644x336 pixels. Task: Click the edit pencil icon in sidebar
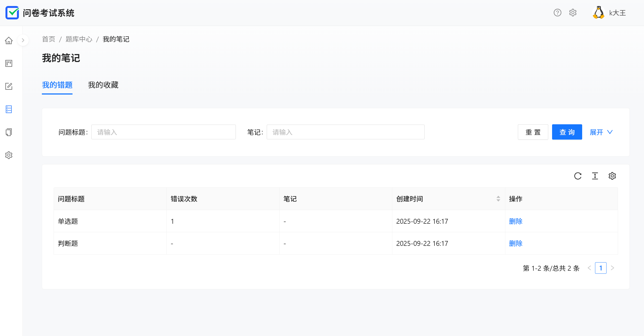(9, 86)
